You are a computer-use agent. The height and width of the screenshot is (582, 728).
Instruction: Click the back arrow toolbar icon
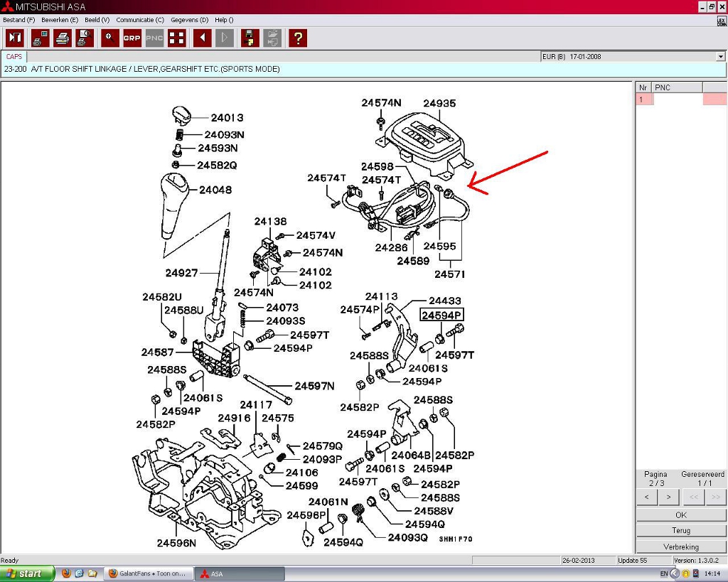coord(202,38)
